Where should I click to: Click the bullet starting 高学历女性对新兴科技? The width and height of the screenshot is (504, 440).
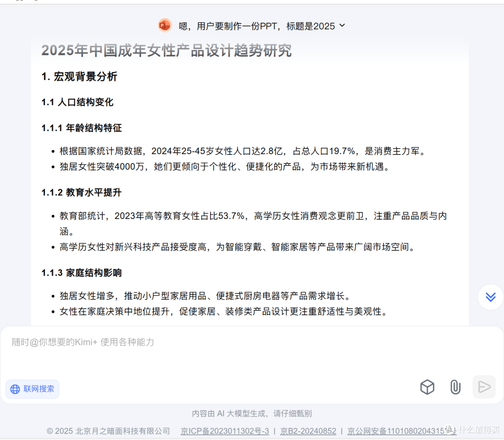(x=238, y=247)
